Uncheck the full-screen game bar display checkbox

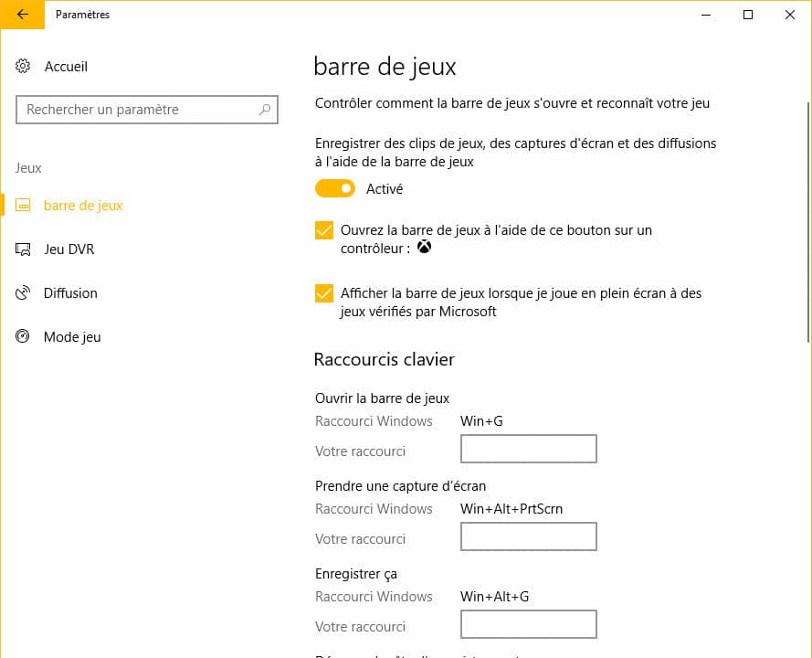tap(324, 293)
